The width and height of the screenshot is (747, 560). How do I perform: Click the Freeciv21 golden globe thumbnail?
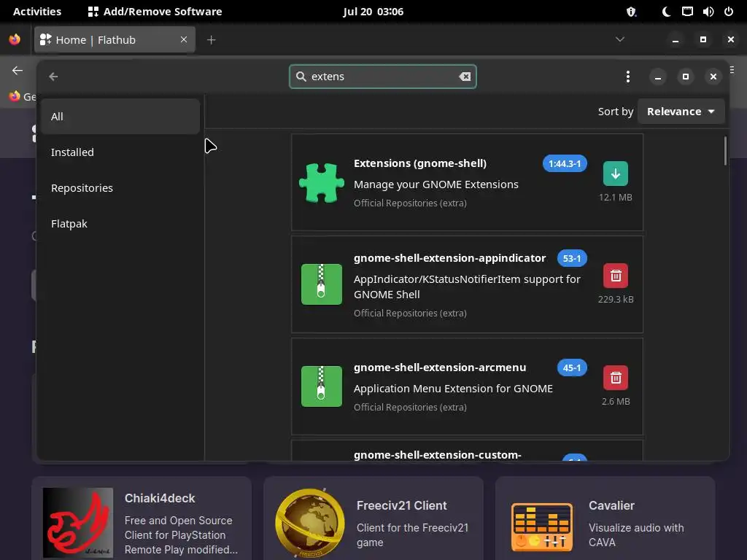(x=309, y=523)
